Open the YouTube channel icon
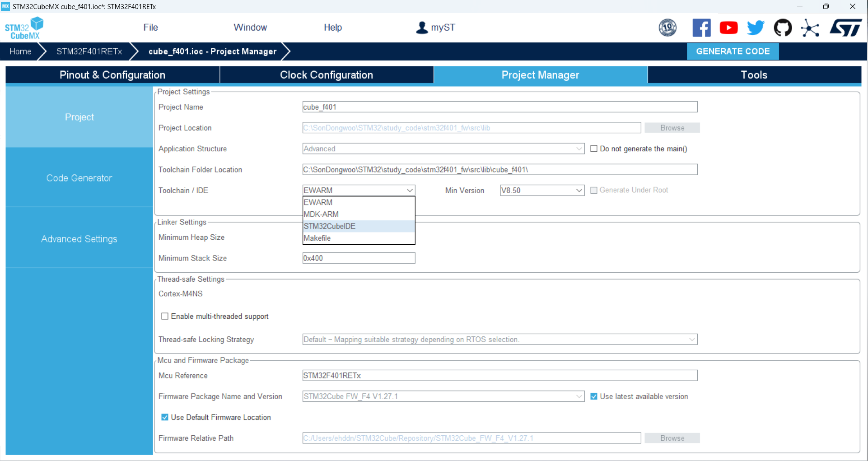The image size is (868, 461). pos(728,28)
